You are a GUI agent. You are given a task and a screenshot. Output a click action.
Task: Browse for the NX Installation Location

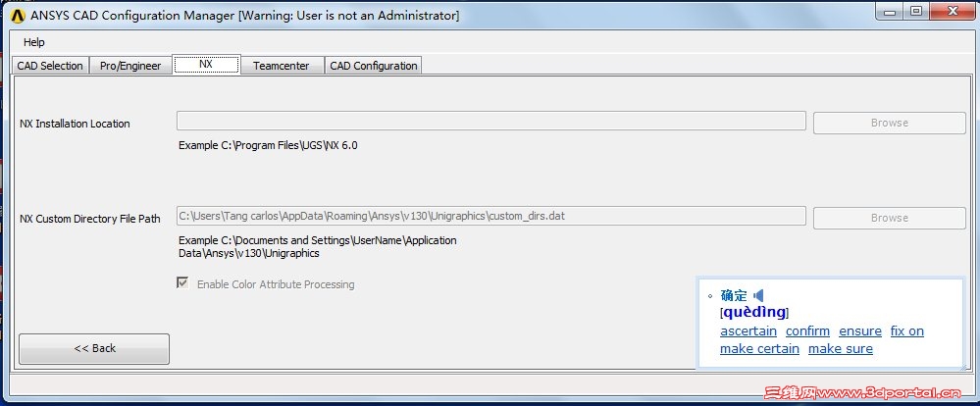(x=889, y=123)
